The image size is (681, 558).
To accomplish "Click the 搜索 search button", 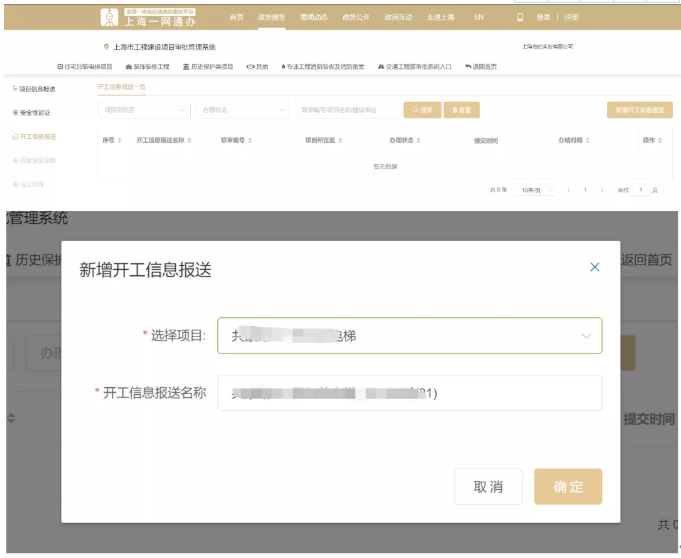I will click(x=422, y=110).
